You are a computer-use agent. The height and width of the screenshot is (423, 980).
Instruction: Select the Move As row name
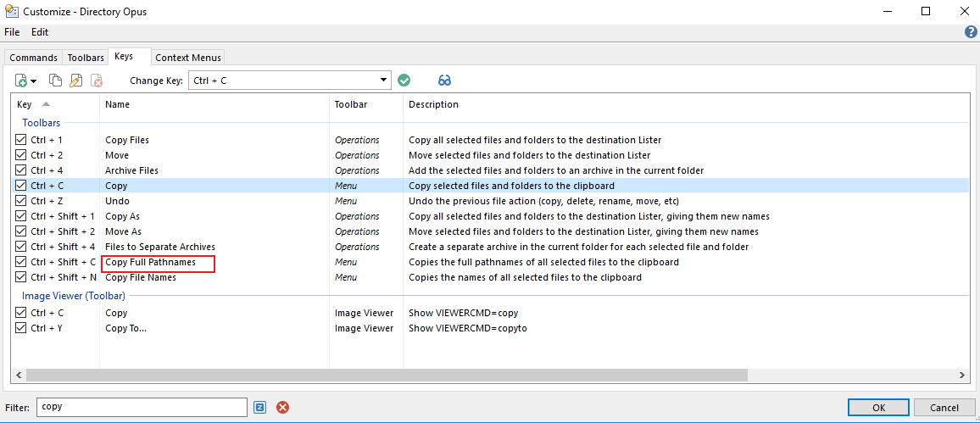click(122, 231)
